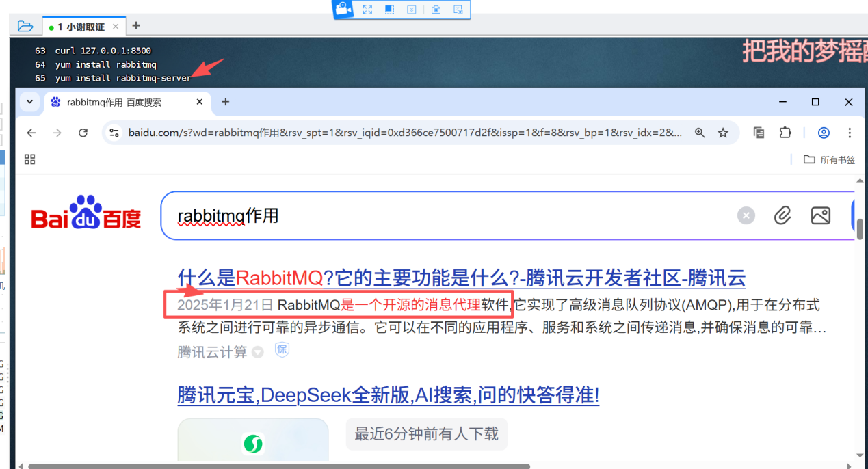Go back in Chrome

[x=31, y=133]
